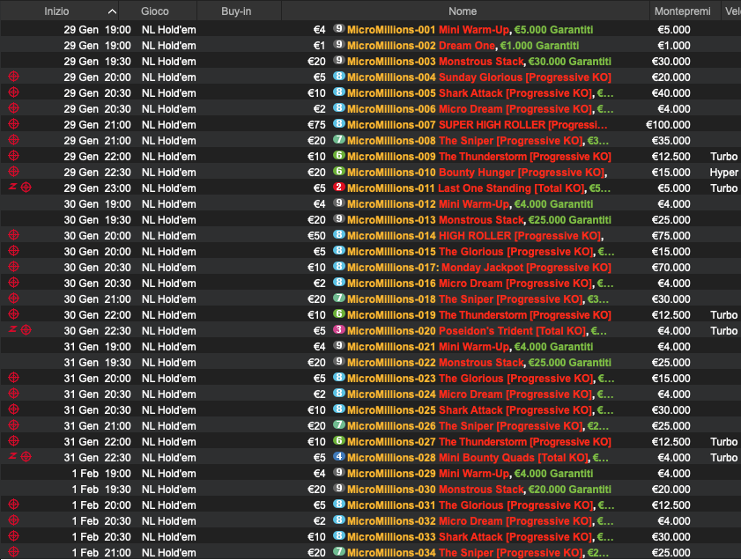Select MicroMillions-014 HIGH ROLLER tournament name

[476, 236]
